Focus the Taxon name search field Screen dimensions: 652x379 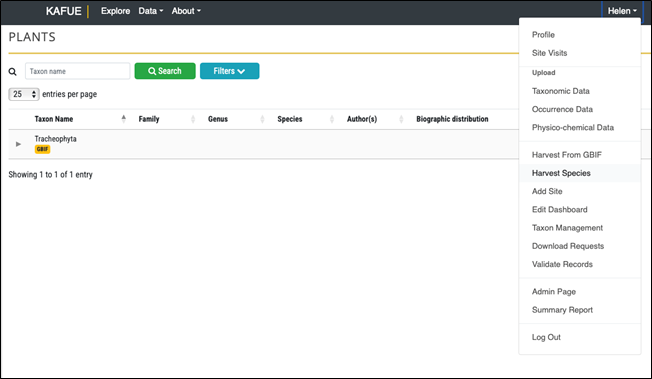coord(77,71)
